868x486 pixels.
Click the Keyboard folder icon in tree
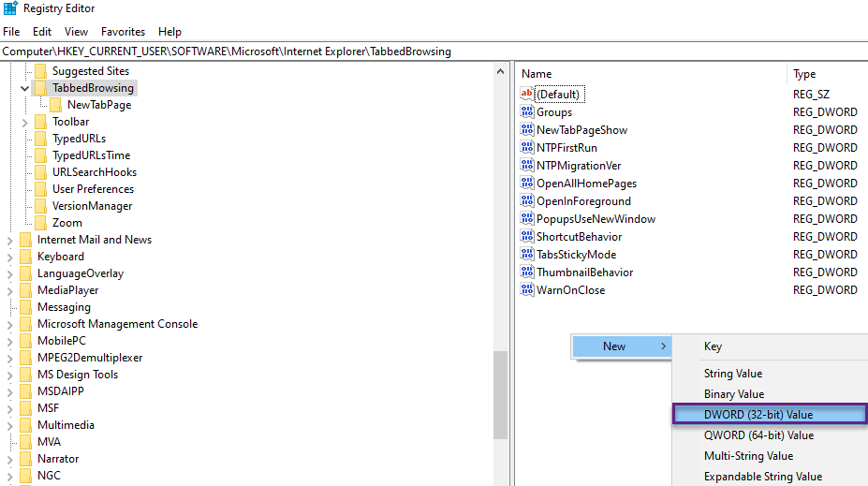click(x=25, y=257)
